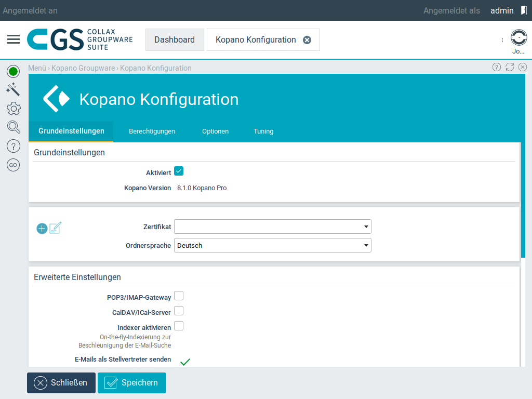The width and height of the screenshot is (532, 399).
Task: Click the Kopano logo in the header
Action: [x=56, y=99]
